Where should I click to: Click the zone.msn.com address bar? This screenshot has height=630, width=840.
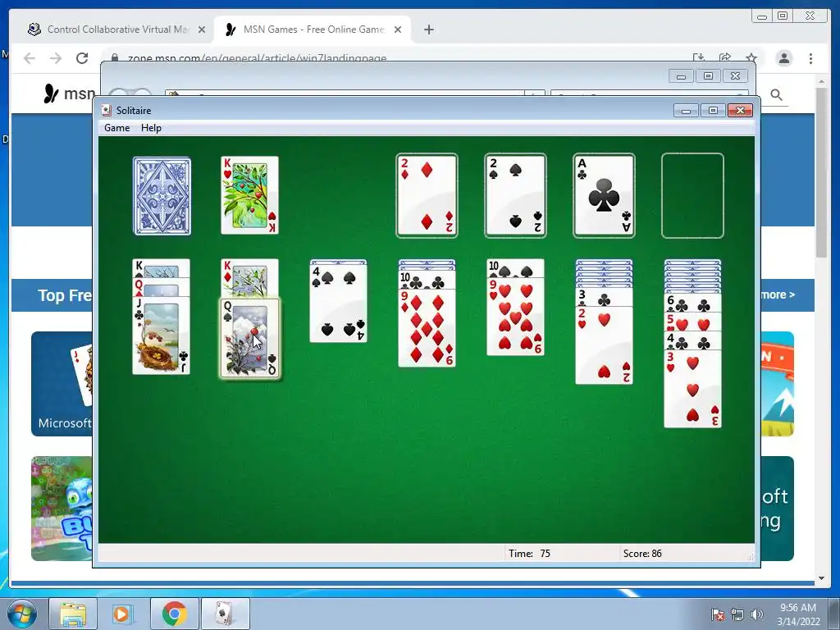click(257, 58)
